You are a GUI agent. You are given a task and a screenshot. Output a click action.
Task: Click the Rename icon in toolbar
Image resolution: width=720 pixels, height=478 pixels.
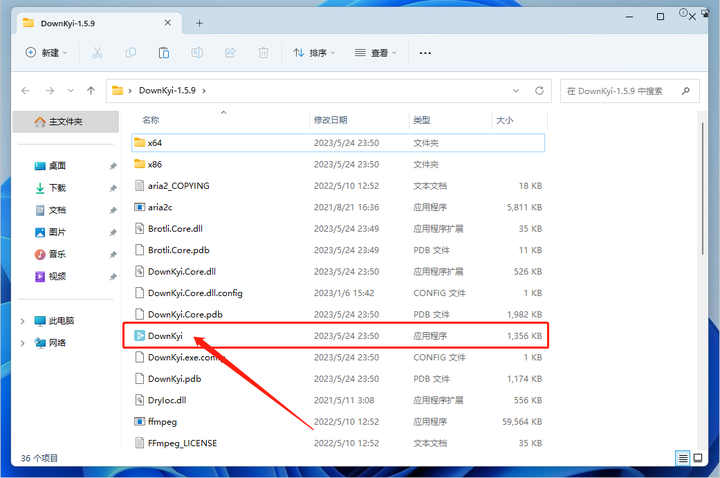click(197, 53)
